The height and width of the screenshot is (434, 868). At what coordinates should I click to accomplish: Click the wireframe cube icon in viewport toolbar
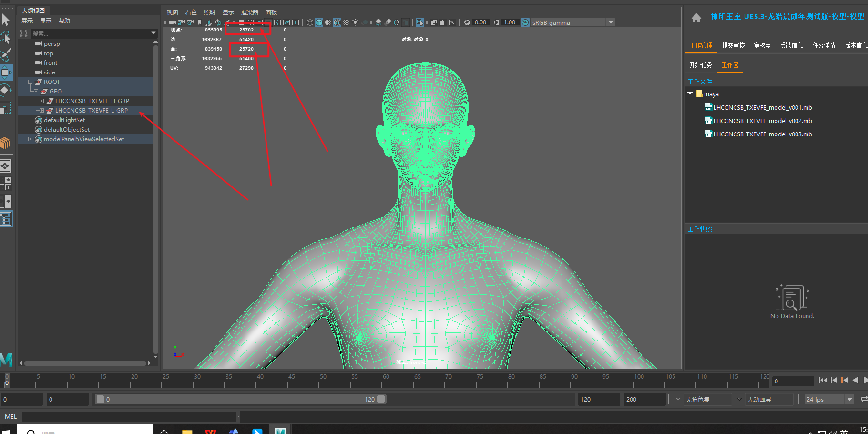click(x=310, y=22)
